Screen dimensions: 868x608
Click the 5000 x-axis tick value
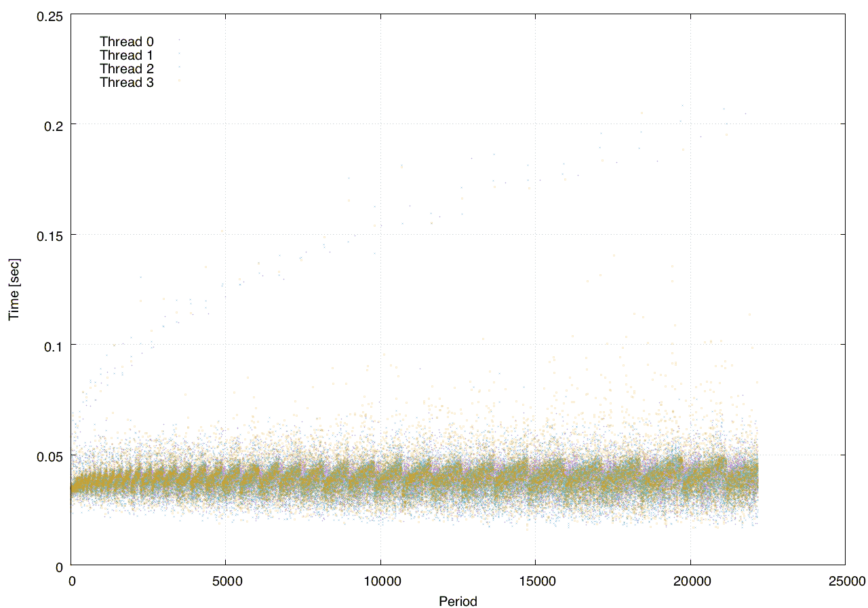226,581
